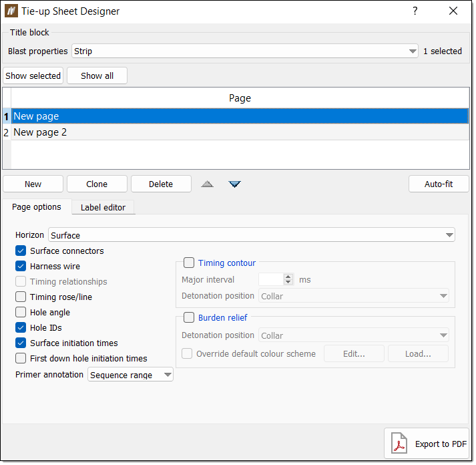476x465 pixels.
Task: Enable the Timing contour checkbox
Action: pyautogui.click(x=189, y=263)
